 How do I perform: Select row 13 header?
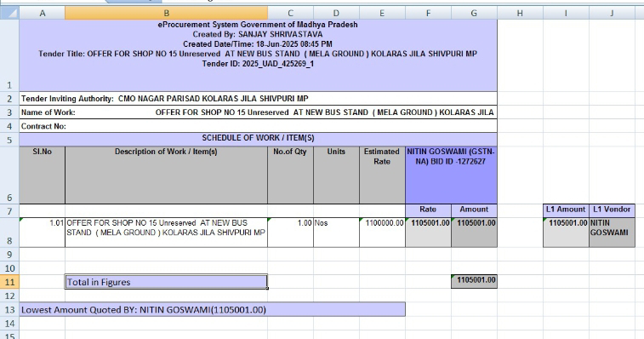coord(9,309)
